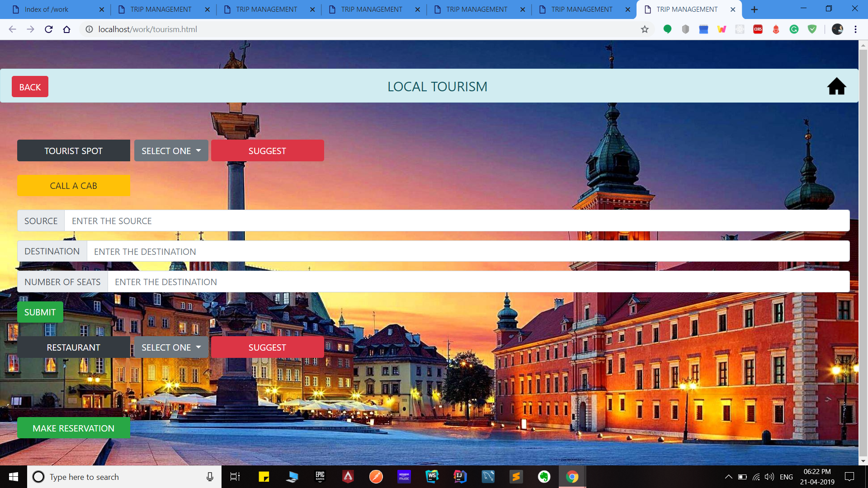Click the Grammarly extension icon

click(794, 29)
